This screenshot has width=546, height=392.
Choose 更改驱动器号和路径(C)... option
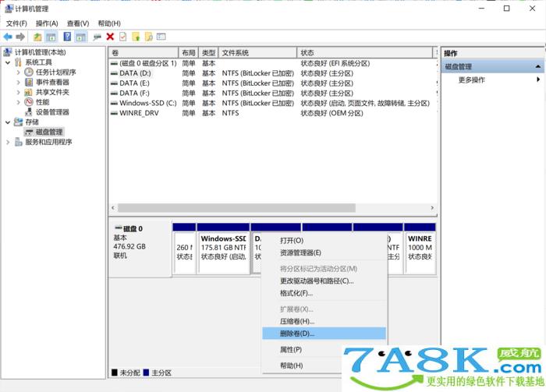324,281
